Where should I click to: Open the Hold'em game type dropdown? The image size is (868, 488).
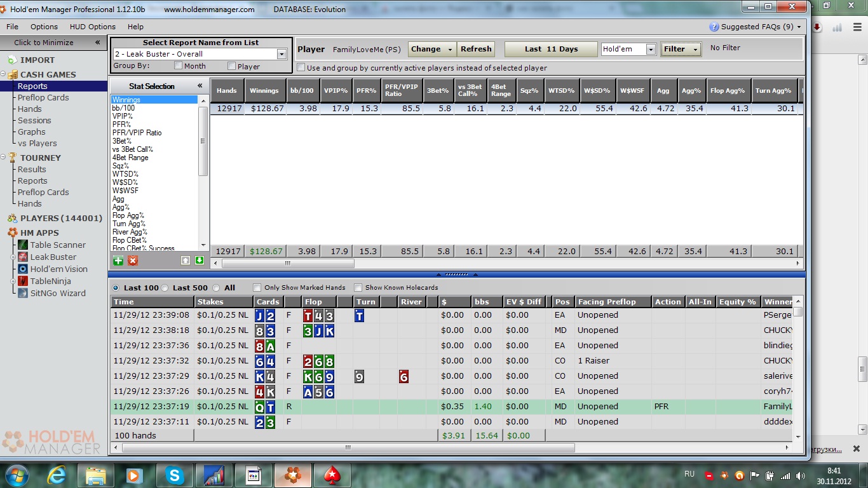point(651,49)
